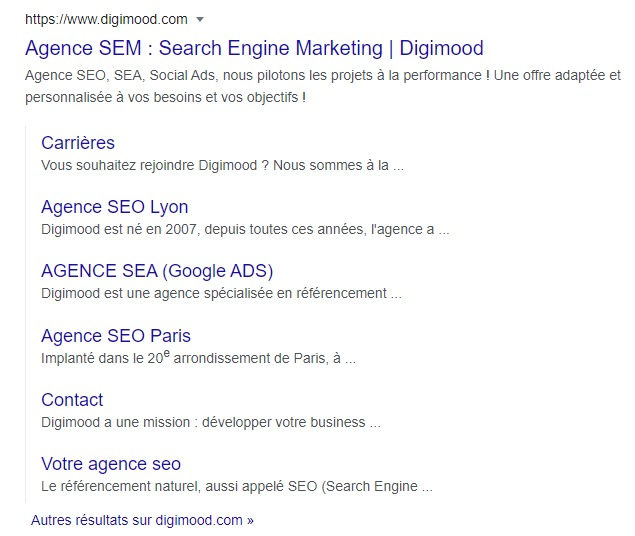Screen dimensions: 635x536
Task: Open the Carrières sitelink
Action: point(78,143)
